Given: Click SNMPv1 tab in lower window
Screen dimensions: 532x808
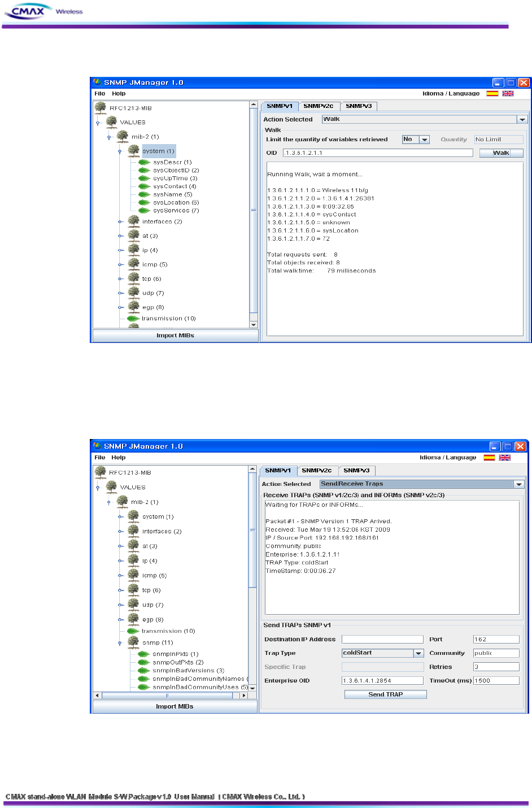Looking at the screenshot, I should (278, 471).
